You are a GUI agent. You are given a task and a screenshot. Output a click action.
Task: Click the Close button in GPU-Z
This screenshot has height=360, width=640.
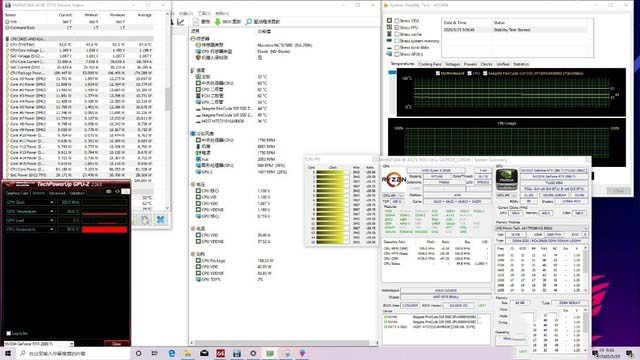click(116, 344)
